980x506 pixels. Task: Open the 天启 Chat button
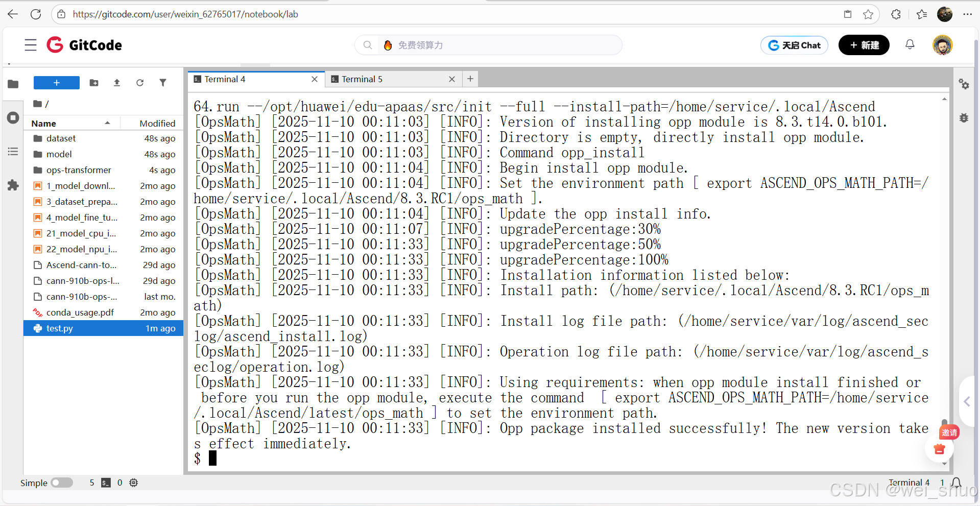click(794, 45)
